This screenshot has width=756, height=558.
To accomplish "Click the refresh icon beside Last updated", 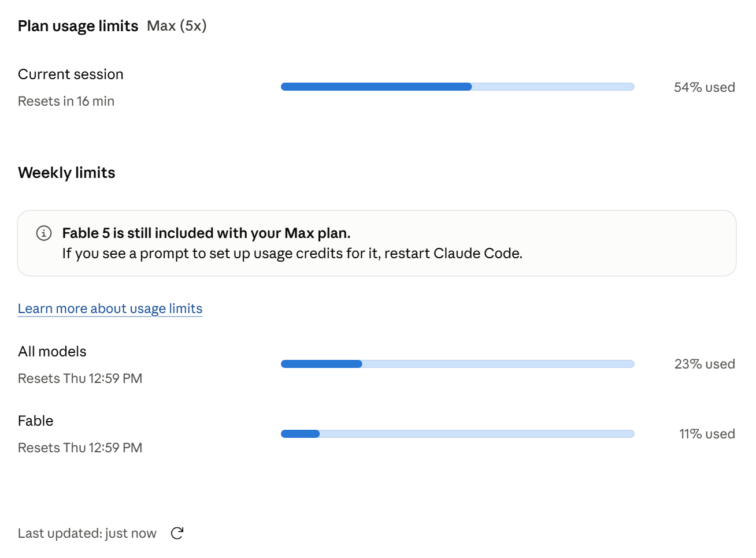I will 177,533.
